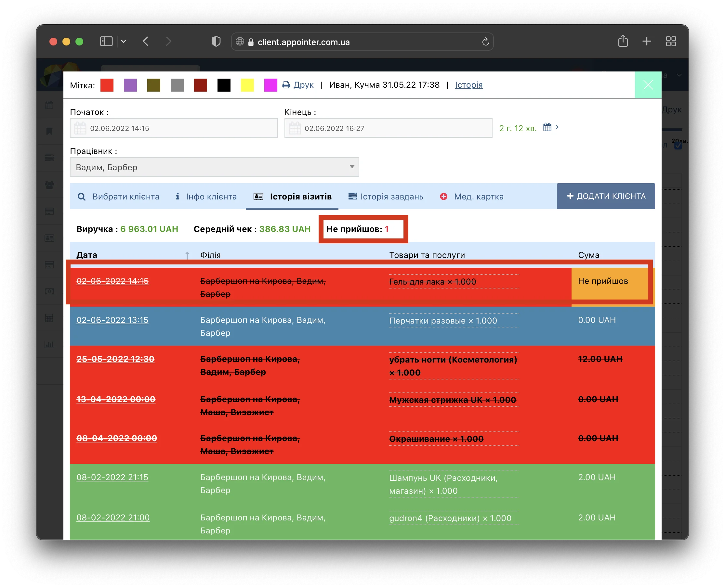Switch to Вибрати клієнта tab
Screen dimensions: 725x588
pos(118,197)
